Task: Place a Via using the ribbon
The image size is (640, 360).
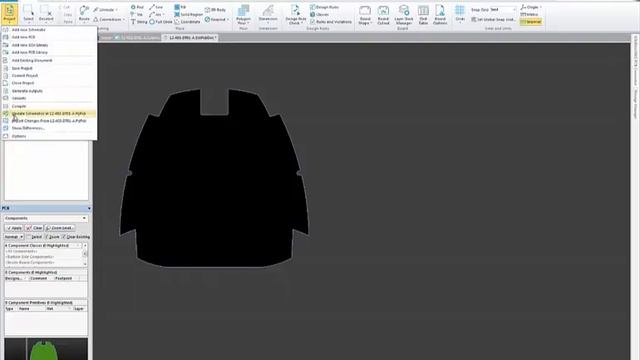Action: pyautogui.click(x=137, y=14)
